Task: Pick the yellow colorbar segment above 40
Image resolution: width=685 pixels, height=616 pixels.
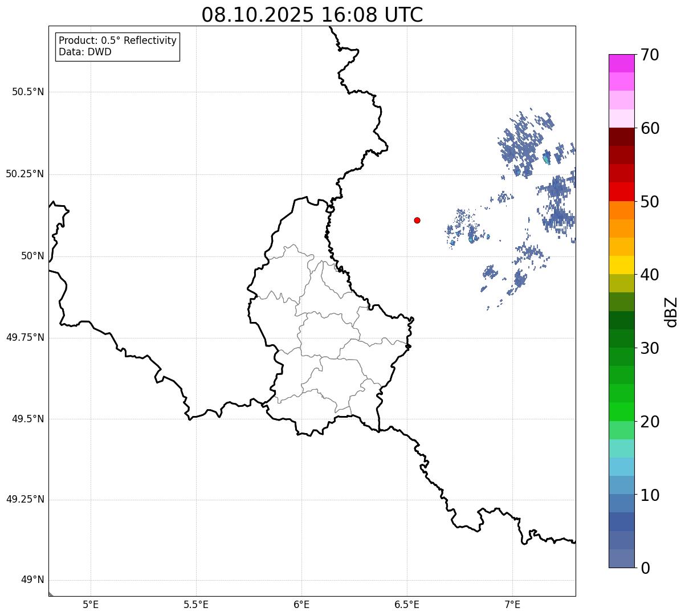Action: click(x=621, y=265)
